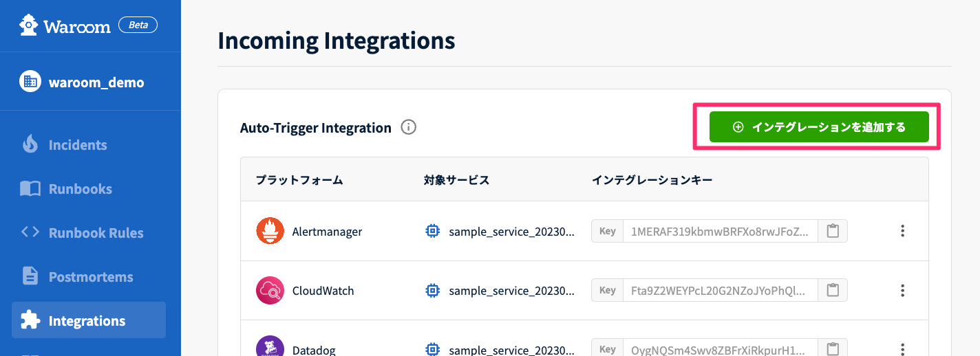Open the CloudWatch sample_service link

pos(511,291)
